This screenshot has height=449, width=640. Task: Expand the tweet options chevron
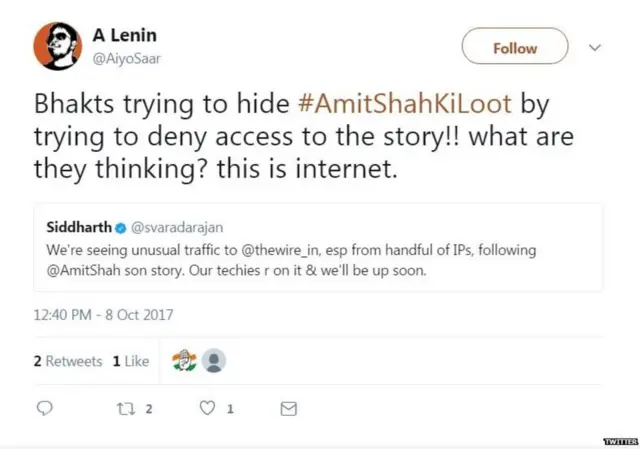click(594, 47)
